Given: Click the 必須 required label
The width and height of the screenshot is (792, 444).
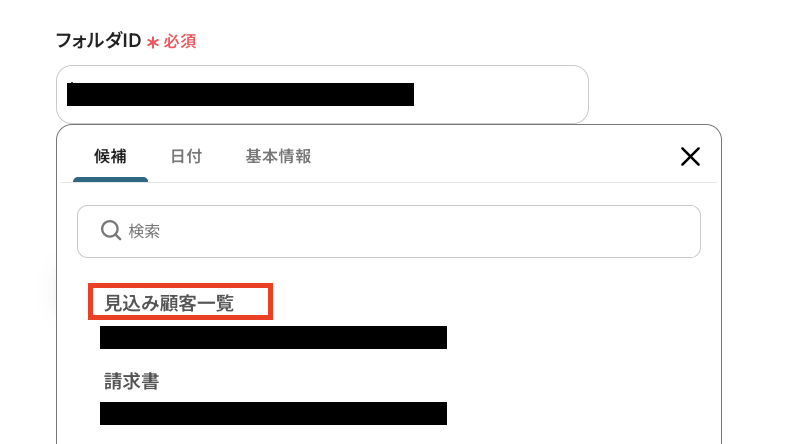Looking at the screenshot, I should coord(179,41).
